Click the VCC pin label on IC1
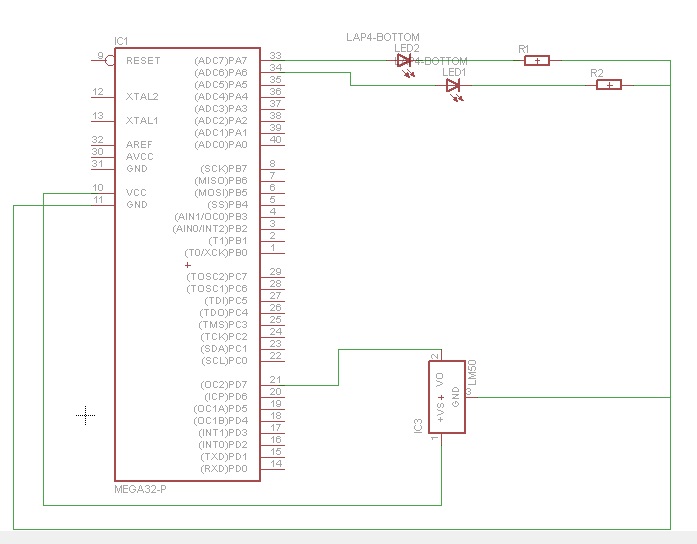The width and height of the screenshot is (697, 544). (x=136, y=192)
